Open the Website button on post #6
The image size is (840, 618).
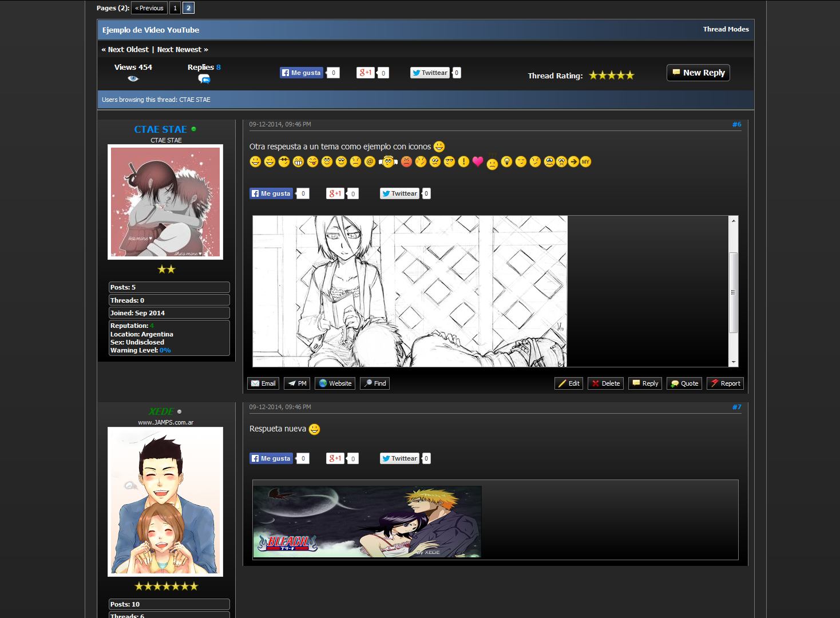(x=335, y=383)
